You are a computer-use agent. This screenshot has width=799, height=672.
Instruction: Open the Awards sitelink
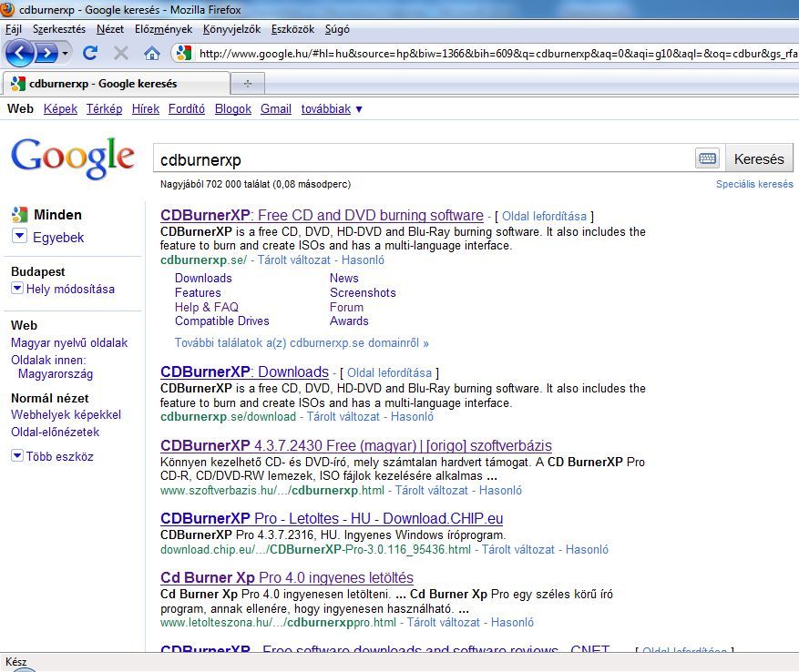349,321
